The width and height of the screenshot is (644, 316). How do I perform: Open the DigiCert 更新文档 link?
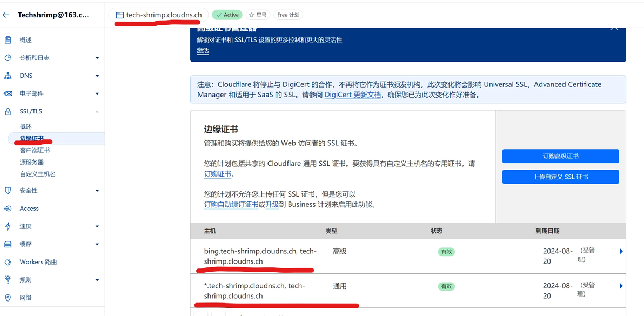tap(353, 95)
